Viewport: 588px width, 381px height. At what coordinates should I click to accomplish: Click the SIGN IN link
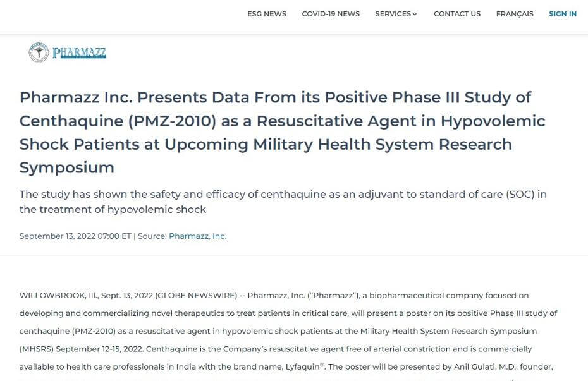click(563, 14)
